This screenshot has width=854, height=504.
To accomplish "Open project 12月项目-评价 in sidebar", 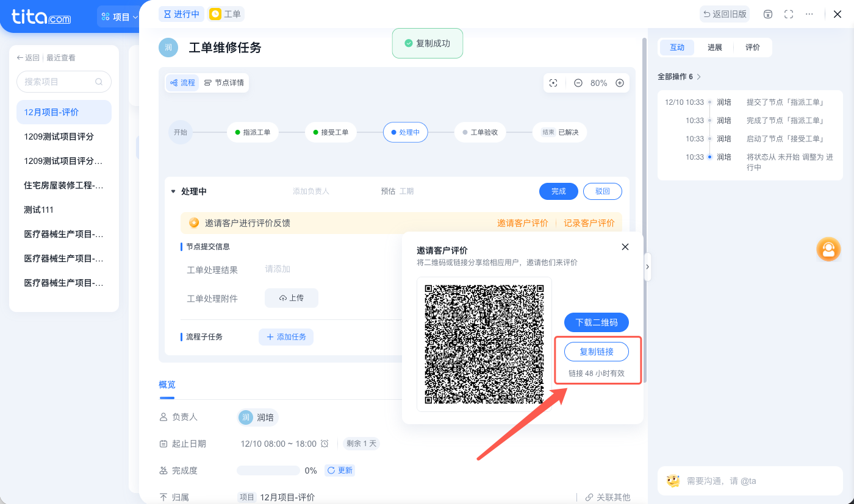I will click(x=64, y=112).
